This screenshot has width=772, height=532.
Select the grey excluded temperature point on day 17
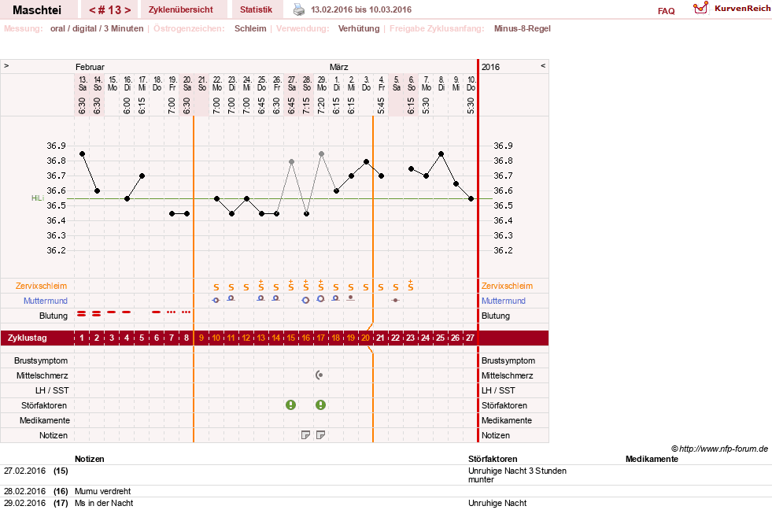322,154
